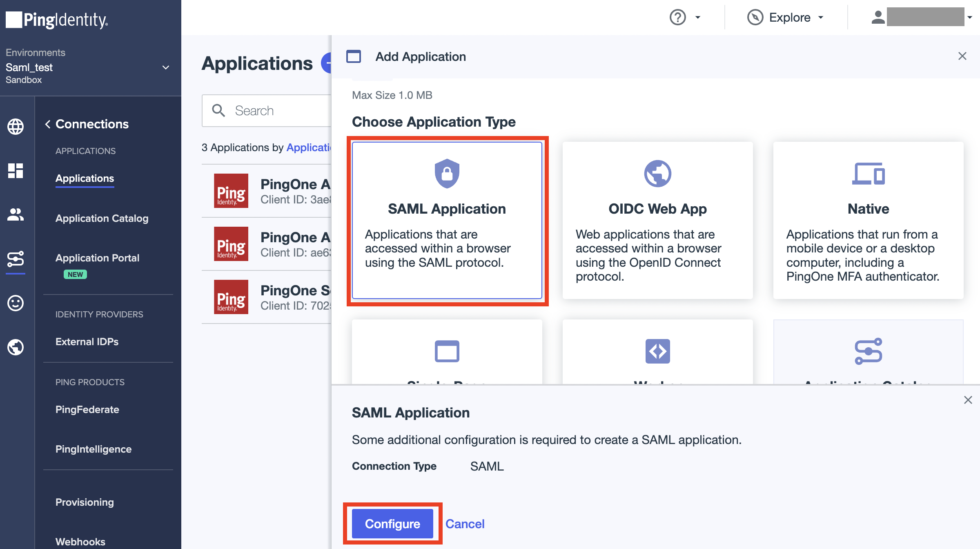Screen dimensions: 980x549
Task: Click the Add Application window icon
Action: pos(354,56)
